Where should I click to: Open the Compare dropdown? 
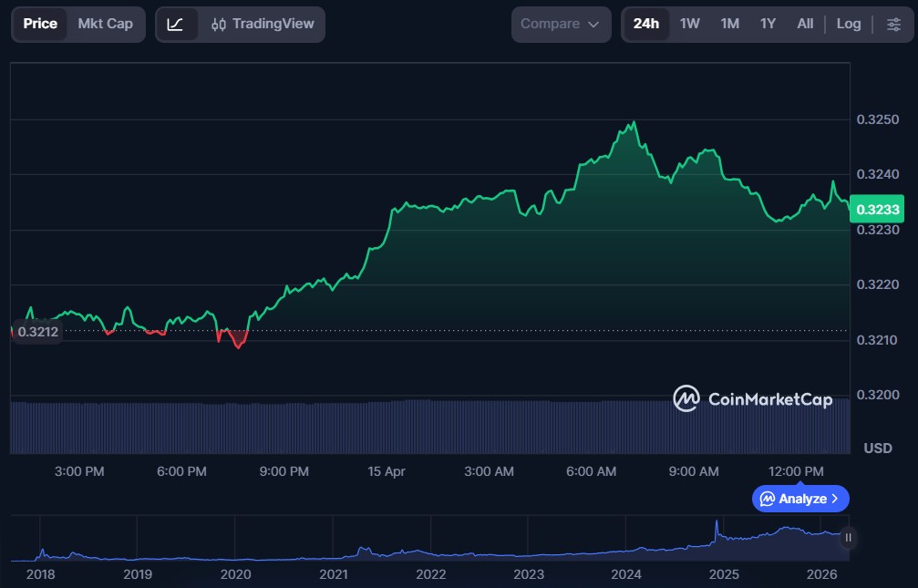[x=560, y=24]
